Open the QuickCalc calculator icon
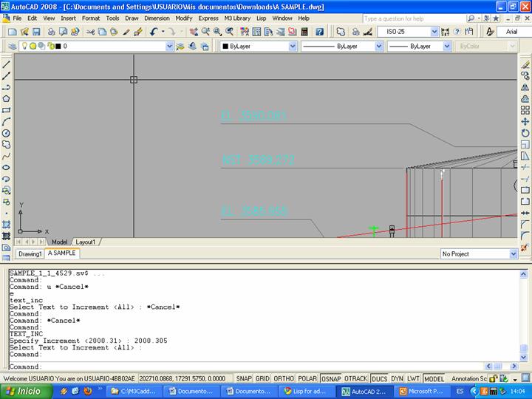This screenshot has width=532, height=399. pyautogui.click(x=304, y=32)
